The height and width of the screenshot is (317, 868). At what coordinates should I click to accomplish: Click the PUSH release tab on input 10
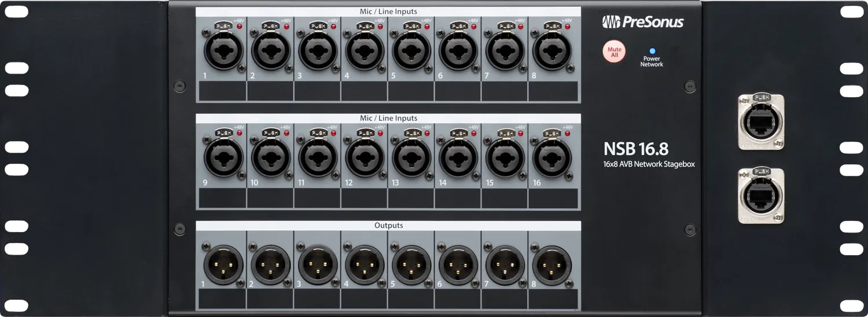tap(271, 132)
